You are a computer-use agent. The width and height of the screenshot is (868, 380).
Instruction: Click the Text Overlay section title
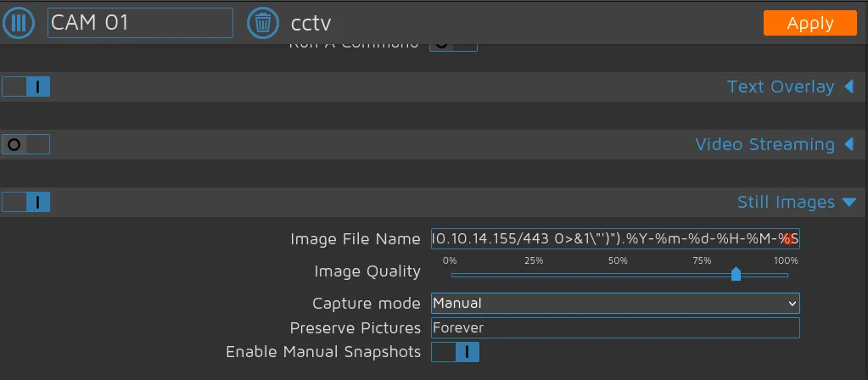click(780, 87)
